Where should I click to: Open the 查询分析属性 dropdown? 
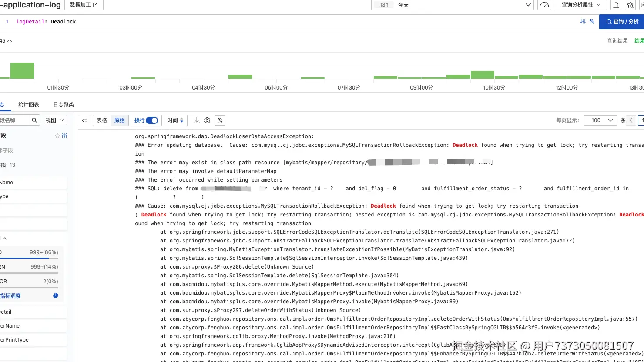click(x=581, y=5)
